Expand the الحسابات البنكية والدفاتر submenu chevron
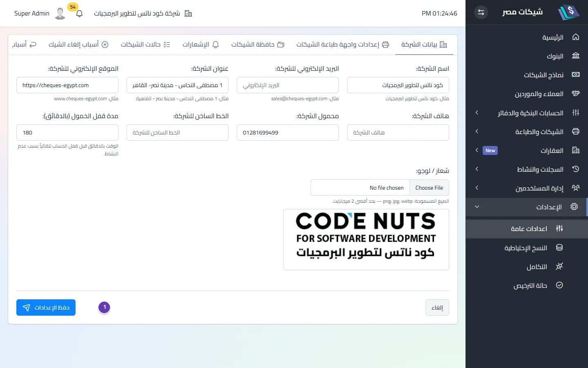This screenshot has height=368, width=588. coord(477,112)
